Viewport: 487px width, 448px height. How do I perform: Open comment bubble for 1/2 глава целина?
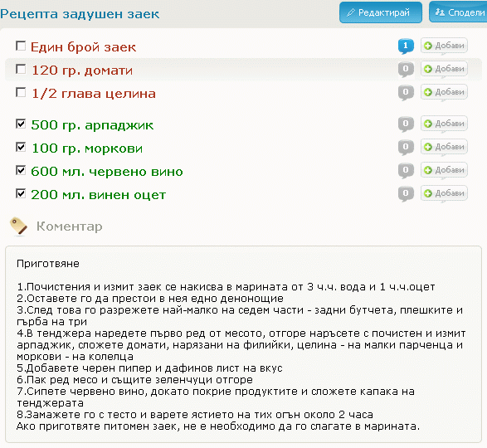406,93
